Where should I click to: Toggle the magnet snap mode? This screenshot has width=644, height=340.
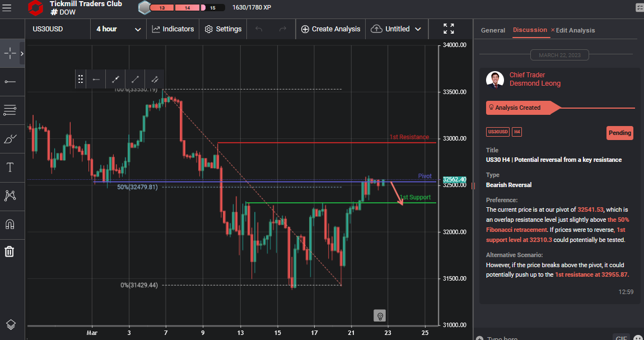10,224
